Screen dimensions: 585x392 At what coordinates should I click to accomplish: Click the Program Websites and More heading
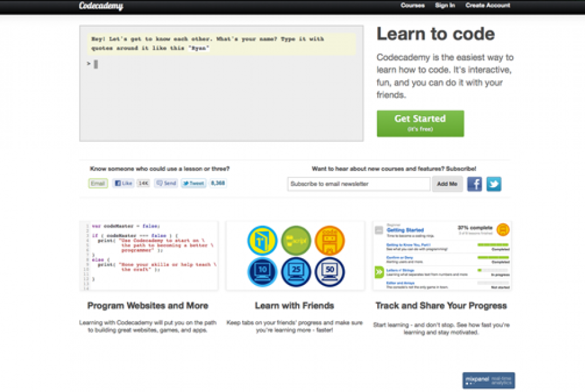[147, 306]
